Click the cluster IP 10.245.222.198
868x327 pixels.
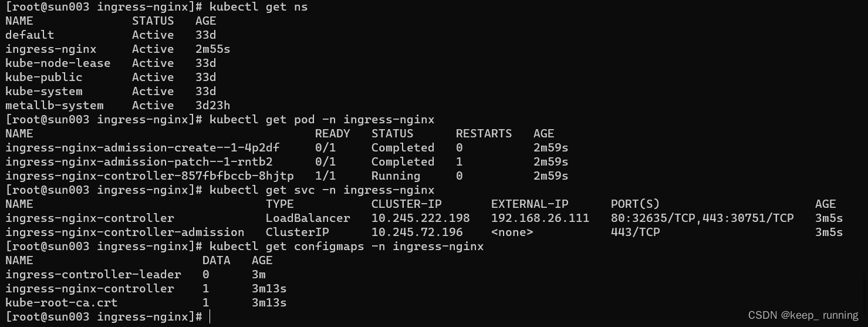(420, 218)
